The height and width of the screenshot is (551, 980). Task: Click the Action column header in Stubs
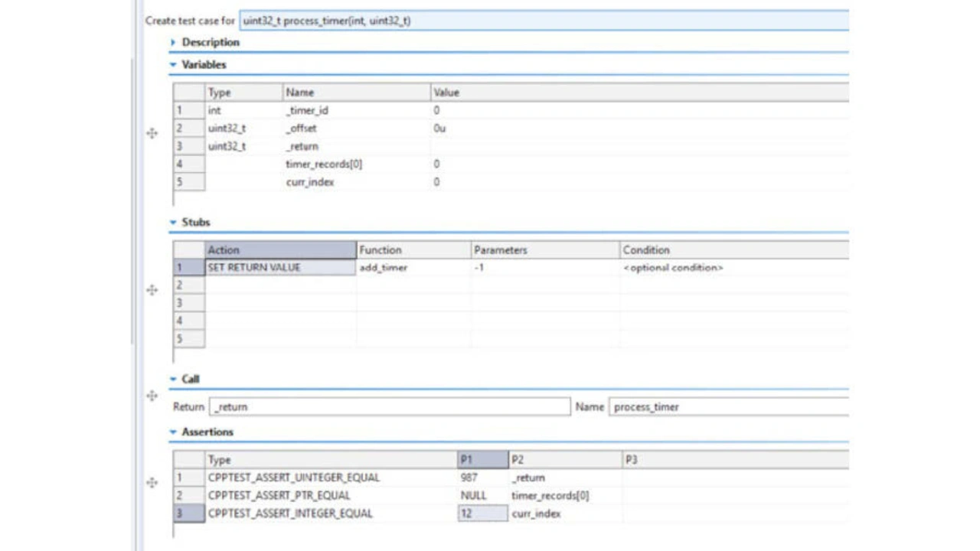[x=280, y=250]
